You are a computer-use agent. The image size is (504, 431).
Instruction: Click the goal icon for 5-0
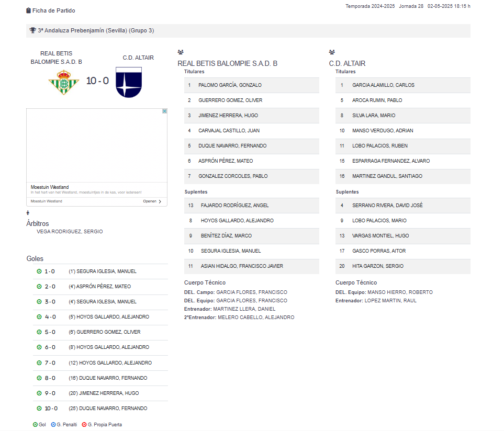(39, 332)
